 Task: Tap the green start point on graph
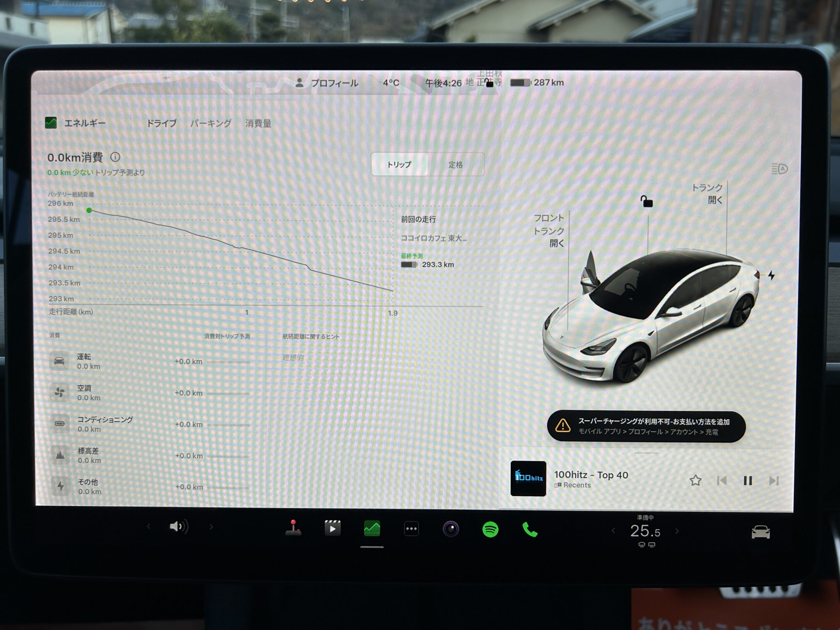pos(89,210)
